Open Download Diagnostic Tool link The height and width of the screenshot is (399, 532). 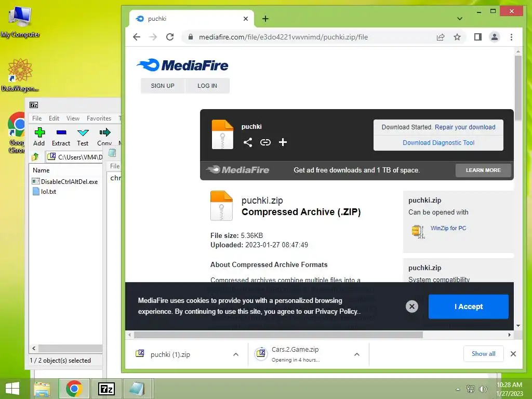(438, 143)
